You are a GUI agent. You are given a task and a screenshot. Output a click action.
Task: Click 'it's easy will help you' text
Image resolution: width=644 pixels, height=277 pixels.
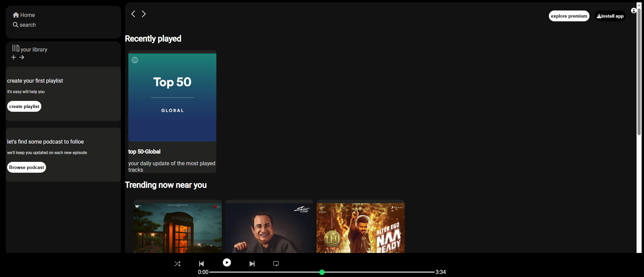pos(26,92)
